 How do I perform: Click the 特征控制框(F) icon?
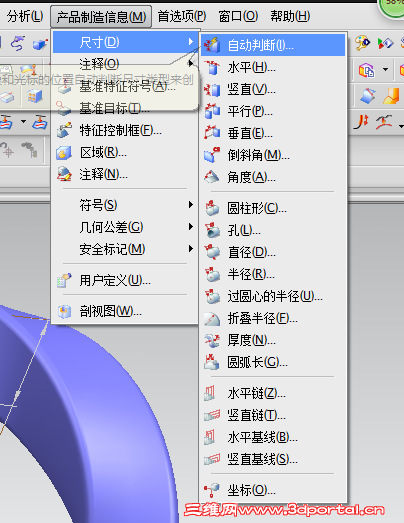click(x=64, y=130)
